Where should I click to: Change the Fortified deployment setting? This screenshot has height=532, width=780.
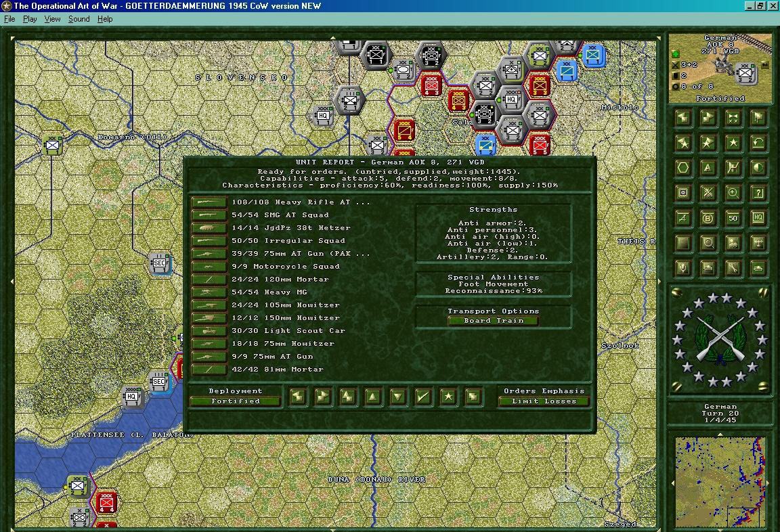point(235,401)
